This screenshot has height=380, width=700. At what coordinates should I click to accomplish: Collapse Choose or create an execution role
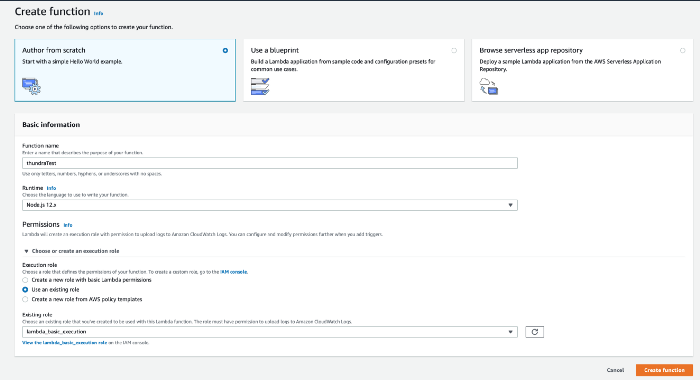[71, 251]
